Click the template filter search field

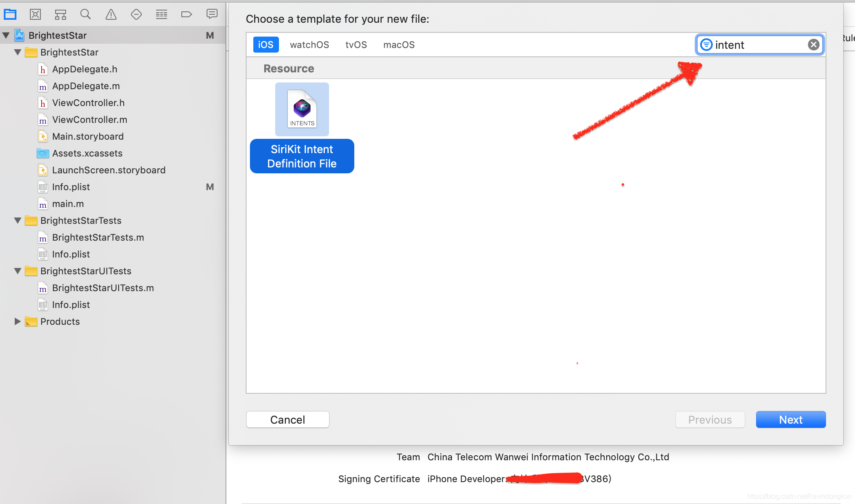[757, 45]
